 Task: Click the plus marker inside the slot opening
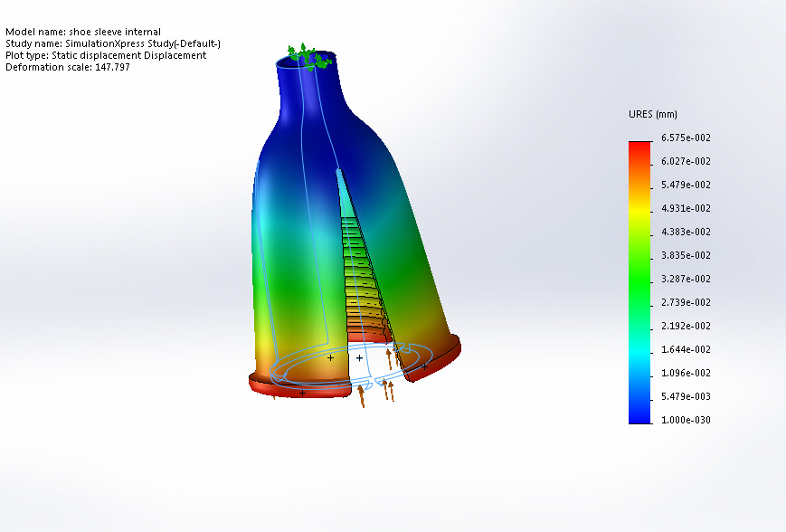coord(359,358)
